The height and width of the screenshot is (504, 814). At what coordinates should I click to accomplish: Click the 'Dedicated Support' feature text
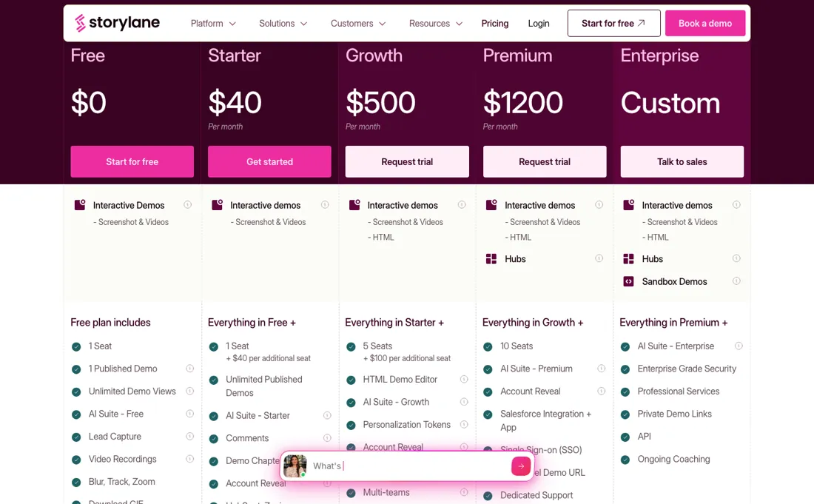536,495
